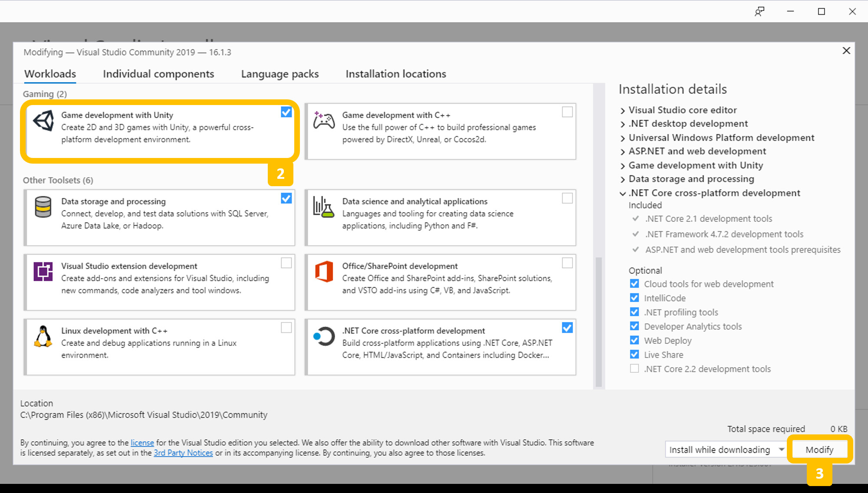Disable the IntelliCode optional component
The height and width of the screenshot is (493, 868).
tap(634, 298)
